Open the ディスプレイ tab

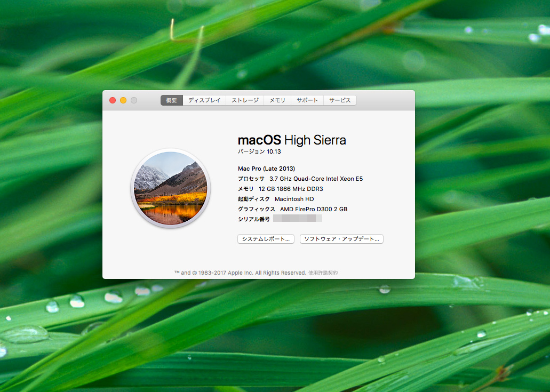click(204, 100)
